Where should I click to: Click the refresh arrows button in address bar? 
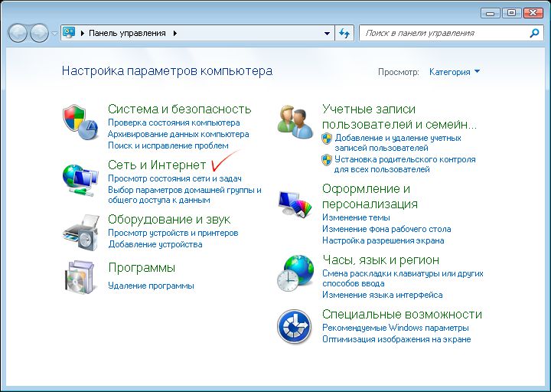tap(344, 34)
